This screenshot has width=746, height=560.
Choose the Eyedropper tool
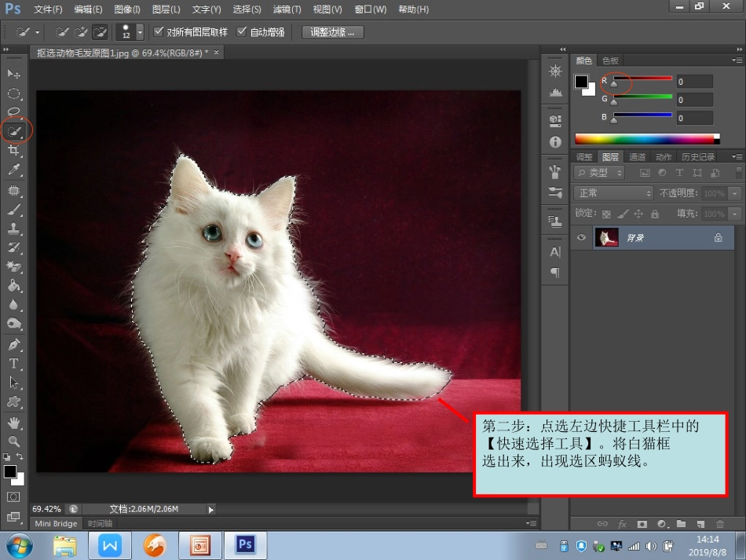14,170
